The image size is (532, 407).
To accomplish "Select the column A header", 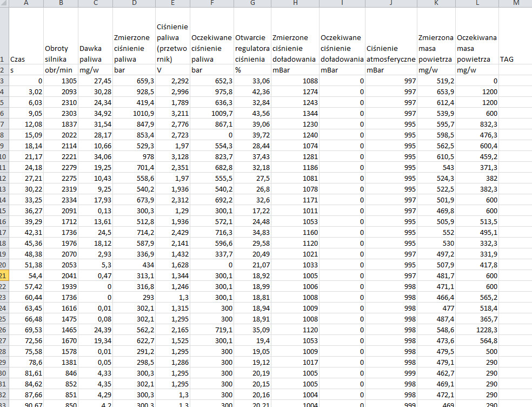I will point(26,3).
